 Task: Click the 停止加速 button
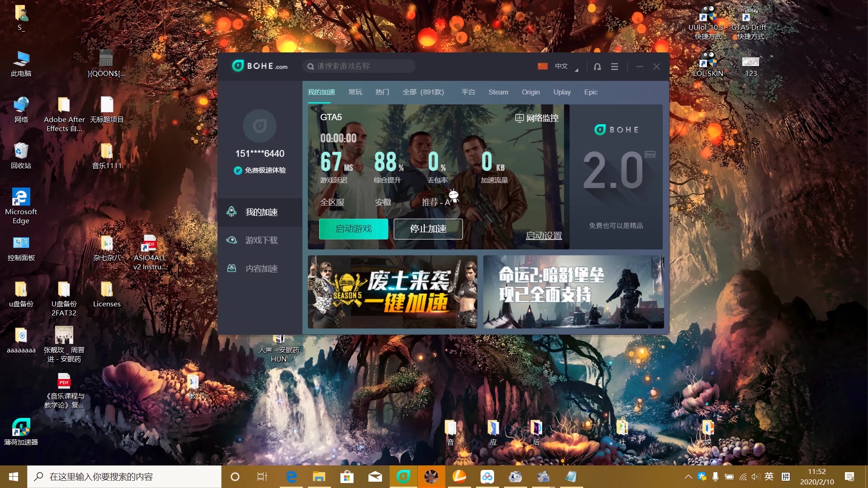(428, 229)
